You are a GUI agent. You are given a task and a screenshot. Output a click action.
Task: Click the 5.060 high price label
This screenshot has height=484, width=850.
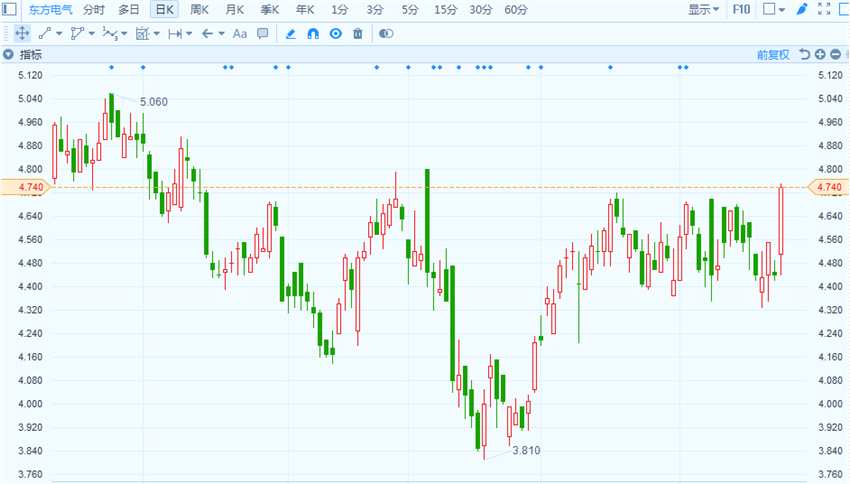pyautogui.click(x=154, y=102)
